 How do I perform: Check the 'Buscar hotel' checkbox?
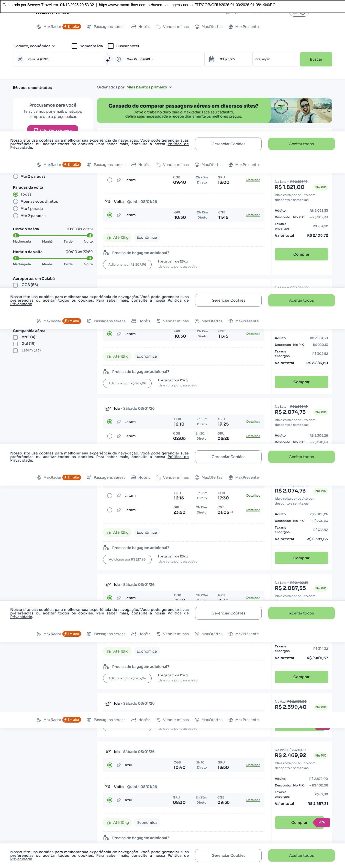point(111,46)
